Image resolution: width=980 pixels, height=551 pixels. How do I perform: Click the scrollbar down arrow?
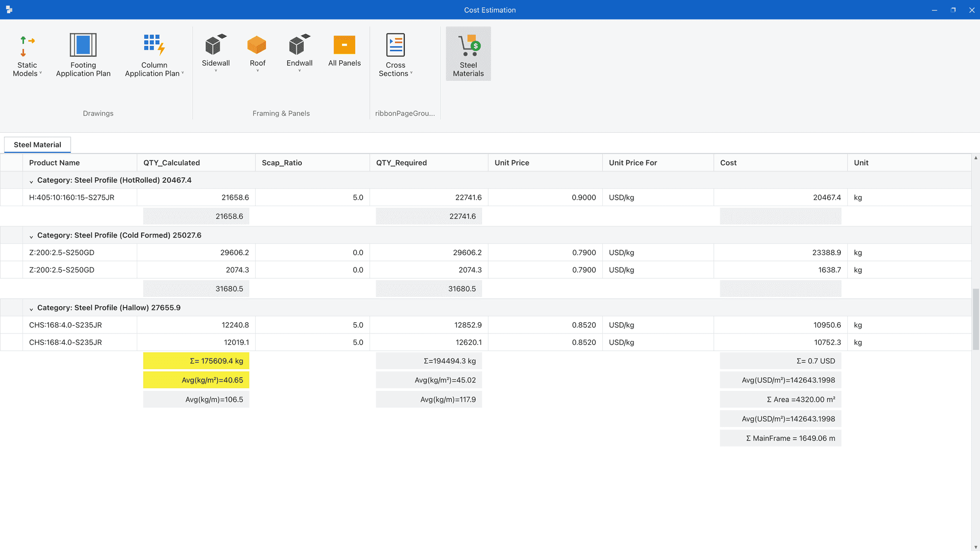976,547
